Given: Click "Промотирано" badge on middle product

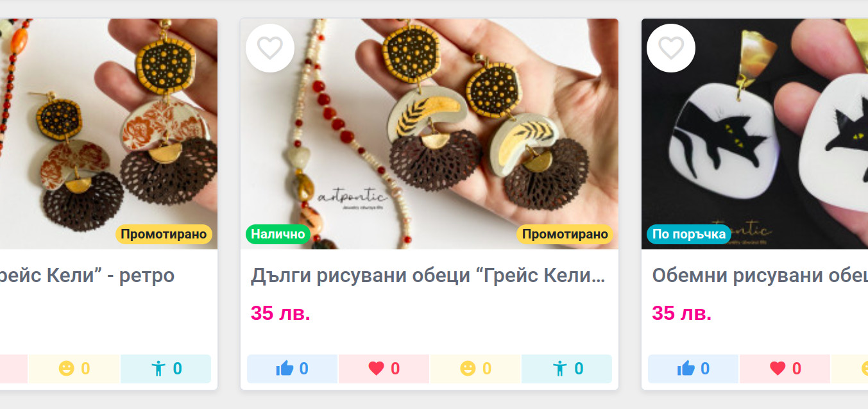Looking at the screenshot, I should click(x=565, y=234).
